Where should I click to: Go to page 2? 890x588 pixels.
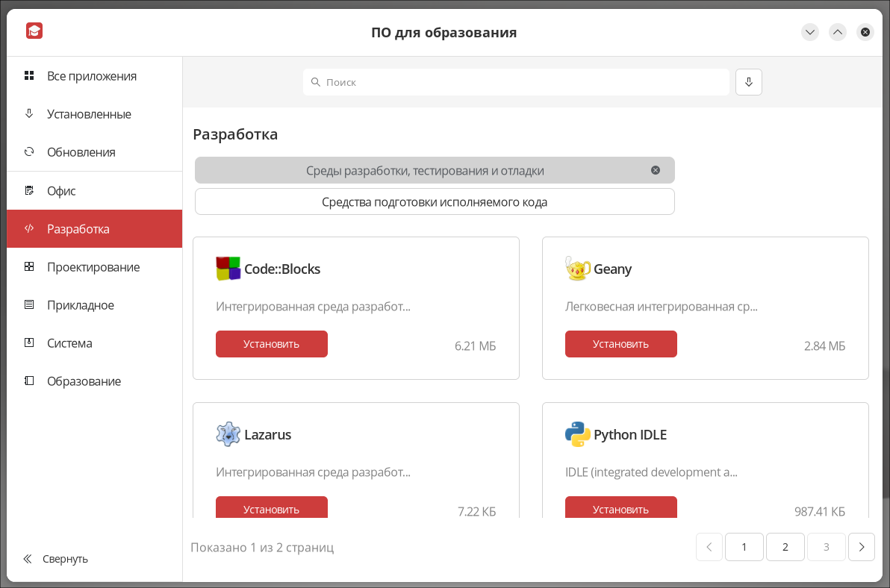[785, 547]
